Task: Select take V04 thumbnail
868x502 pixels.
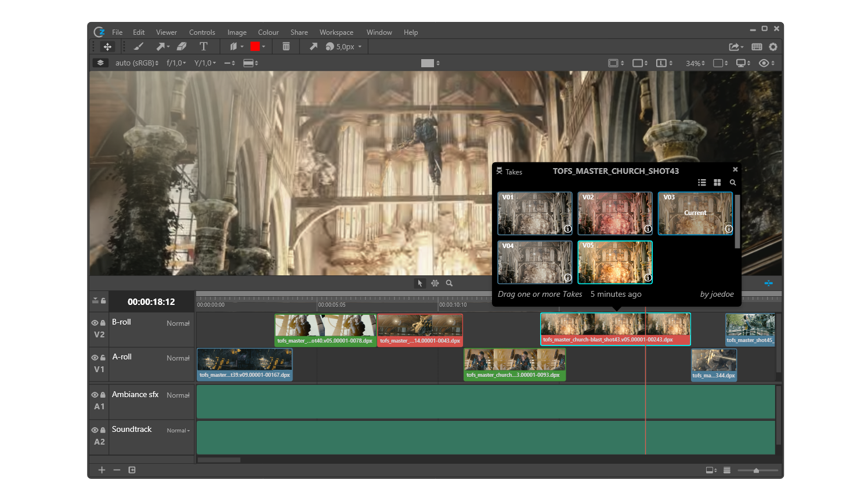Action: click(535, 262)
